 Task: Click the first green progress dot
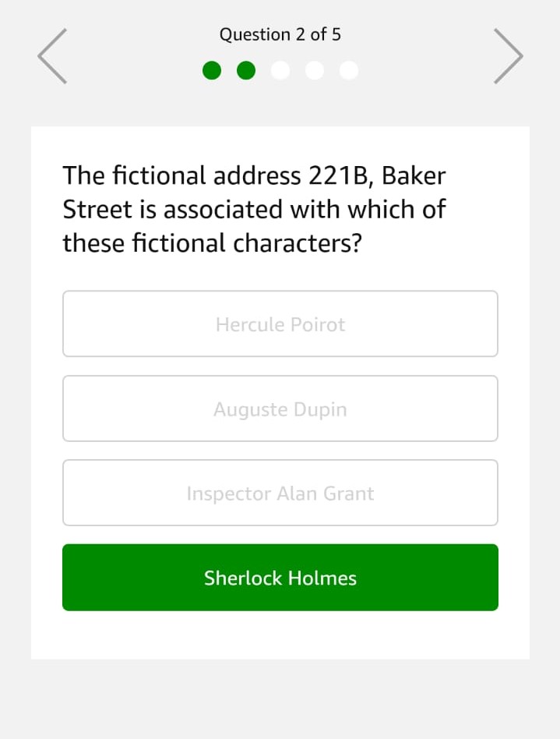click(x=212, y=71)
